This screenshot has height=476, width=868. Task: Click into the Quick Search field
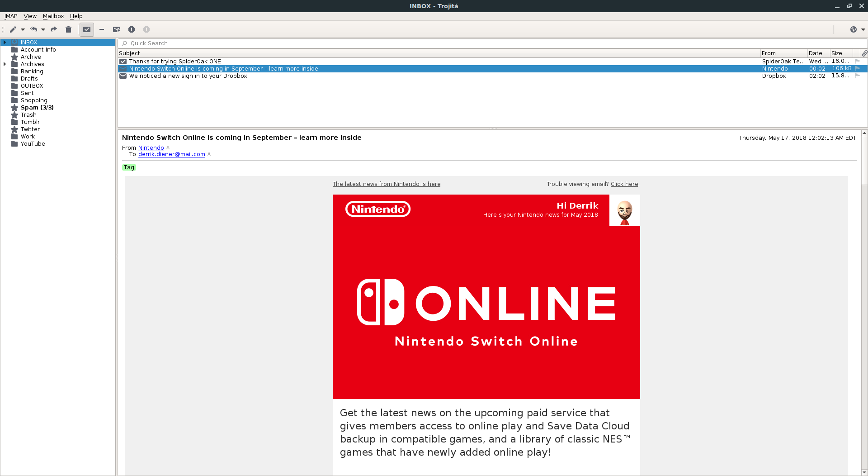[x=492, y=43]
